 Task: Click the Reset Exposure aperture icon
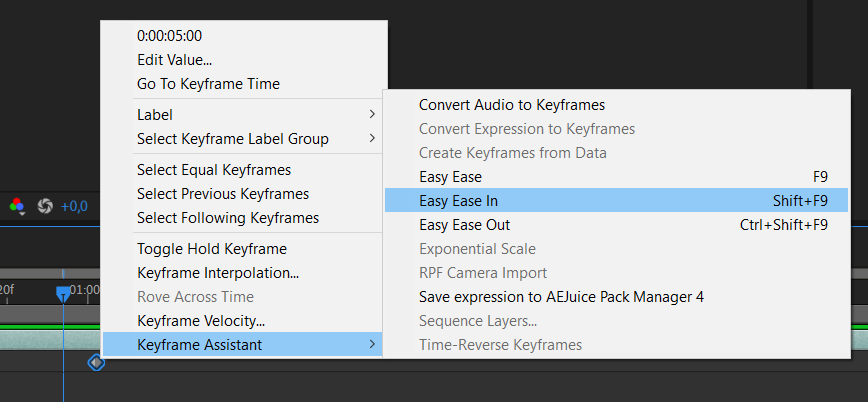(x=45, y=206)
